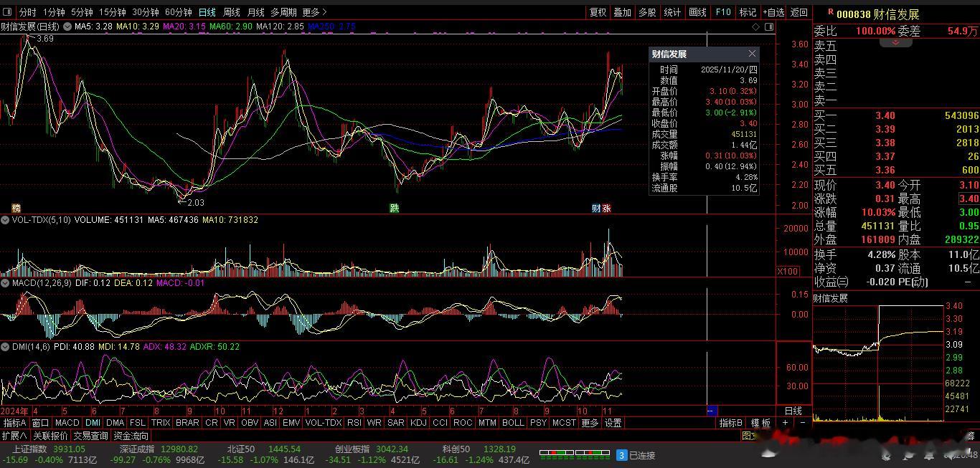The width and height of the screenshot is (980, 468).
Task: Click the panel layout icon at top-left
Action: pos(8,12)
